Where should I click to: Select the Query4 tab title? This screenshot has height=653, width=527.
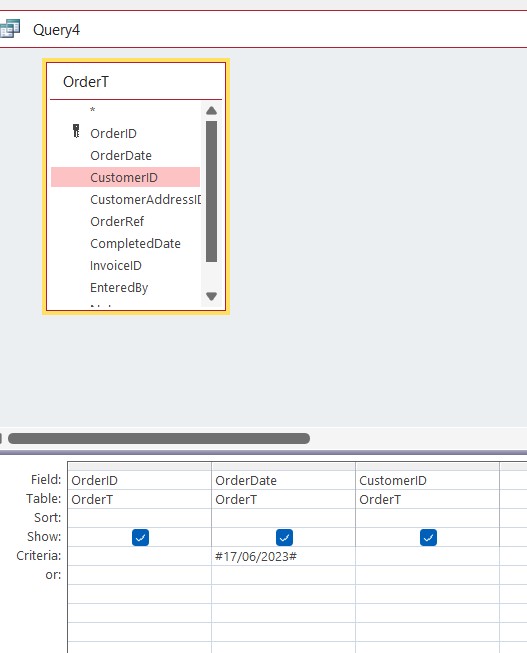coord(56,30)
